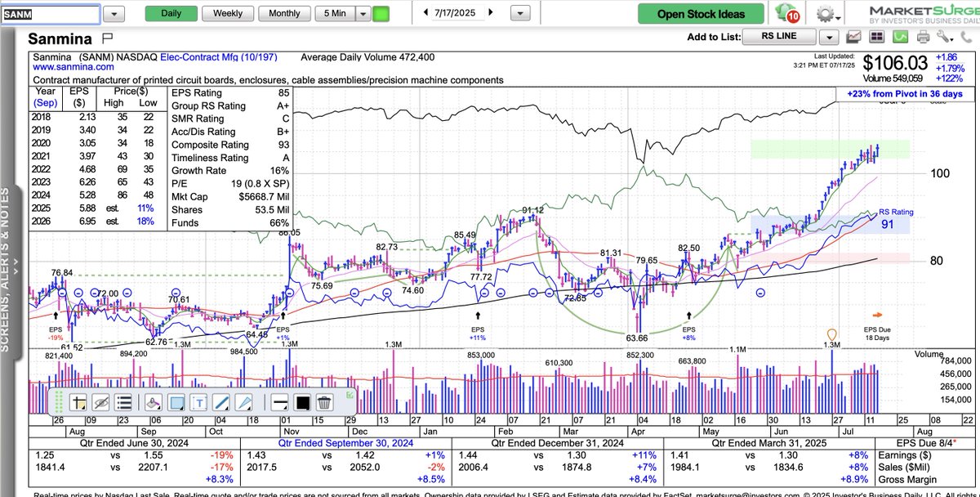Open the black color swatch picker
The height and width of the screenshot is (497, 980).
(x=301, y=402)
